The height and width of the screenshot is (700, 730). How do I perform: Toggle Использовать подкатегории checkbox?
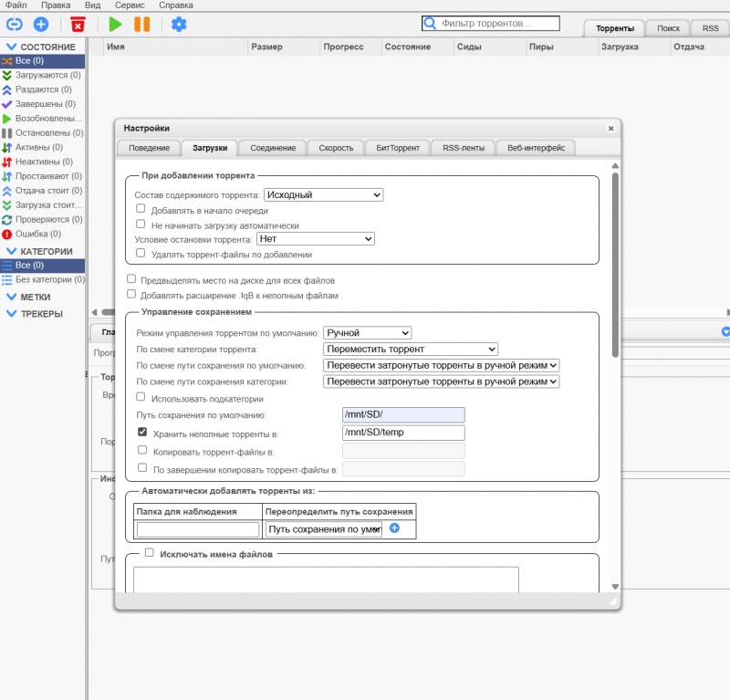point(141,397)
